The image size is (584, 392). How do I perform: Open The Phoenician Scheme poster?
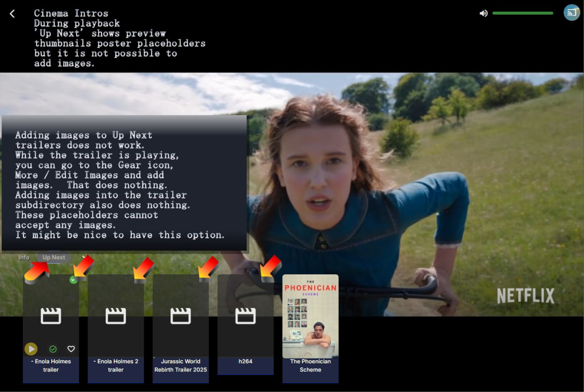[310, 316]
